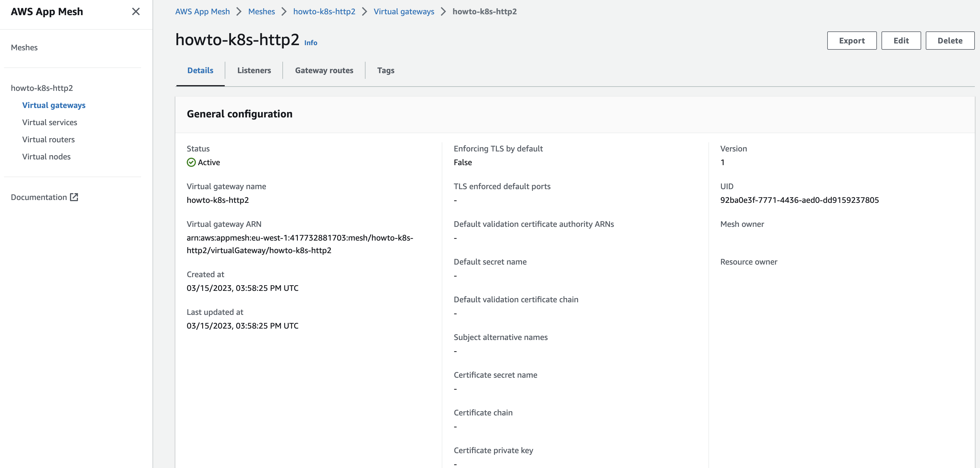Select Meshes in the left sidebar

(x=24, y=47)
